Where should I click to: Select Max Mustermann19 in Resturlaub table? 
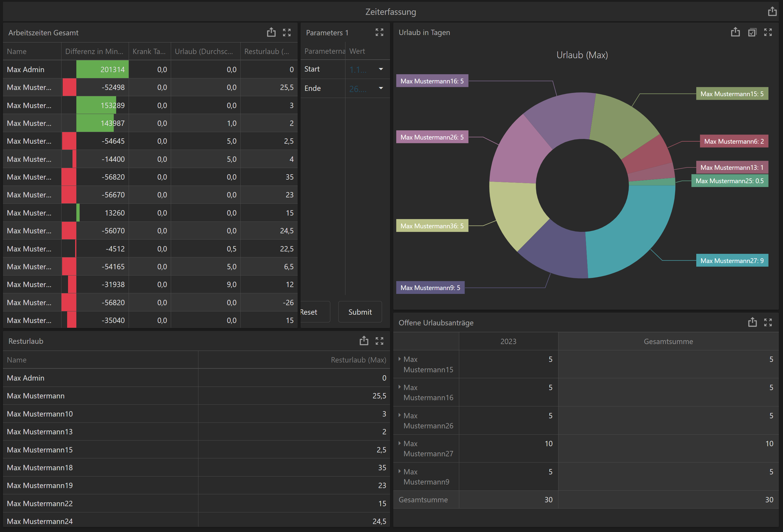coord(196,485)
